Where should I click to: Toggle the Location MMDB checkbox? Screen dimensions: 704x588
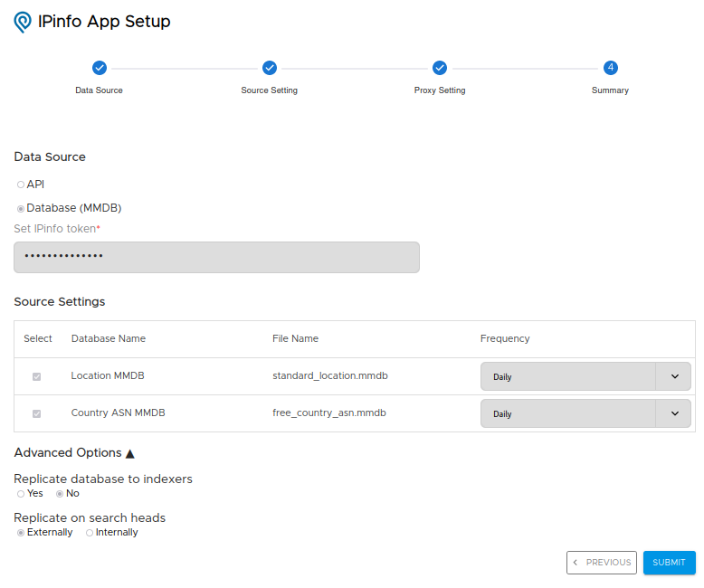pyautogui.click(x=37, y=376)
